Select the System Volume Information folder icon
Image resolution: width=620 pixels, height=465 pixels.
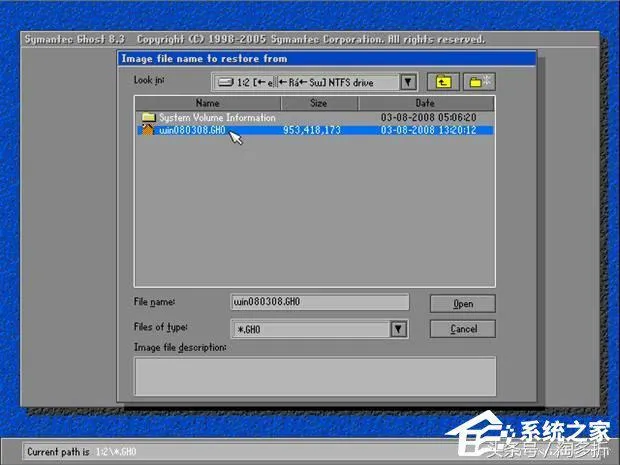(x=149, y=117)
